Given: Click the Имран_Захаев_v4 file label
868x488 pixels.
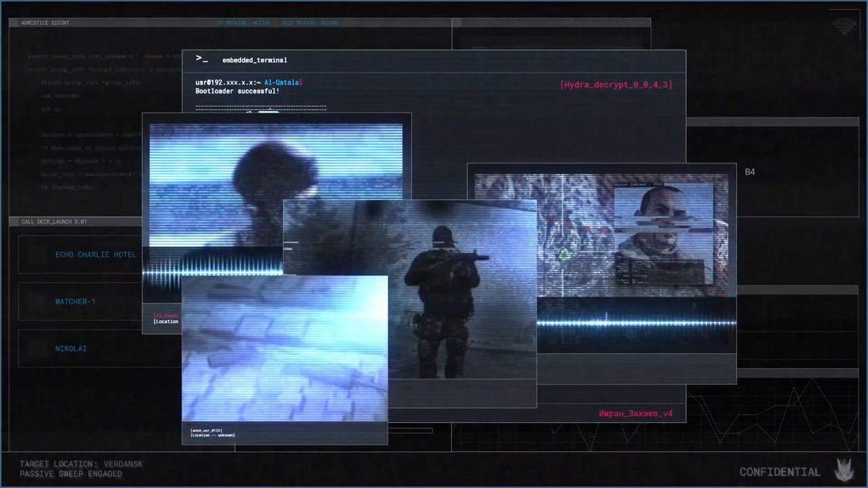Looking at the screenshot, I should [x=635, y=413].
